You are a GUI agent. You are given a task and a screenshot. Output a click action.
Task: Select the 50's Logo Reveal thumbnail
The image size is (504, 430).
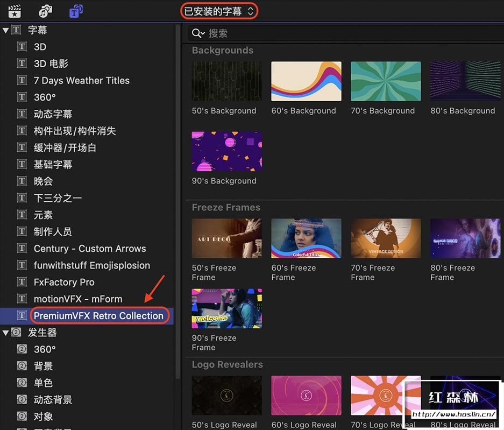[226, 395]
